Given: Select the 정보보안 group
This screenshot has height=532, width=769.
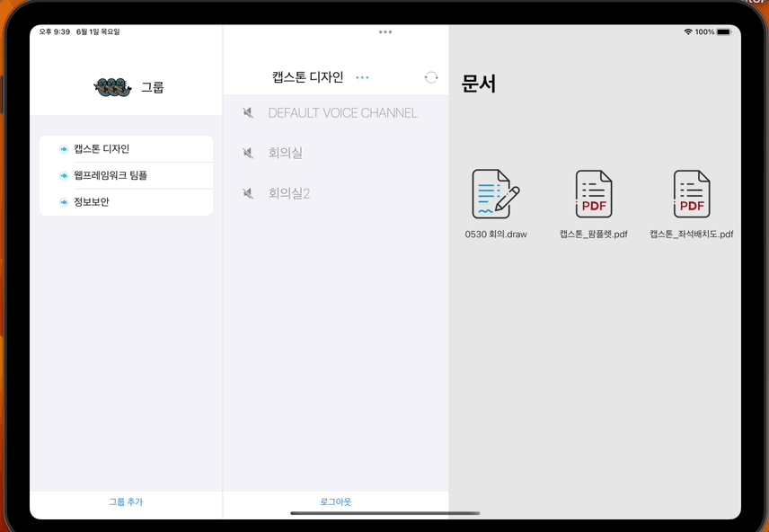Looking at the screenshot, I should tap(126, 202).
